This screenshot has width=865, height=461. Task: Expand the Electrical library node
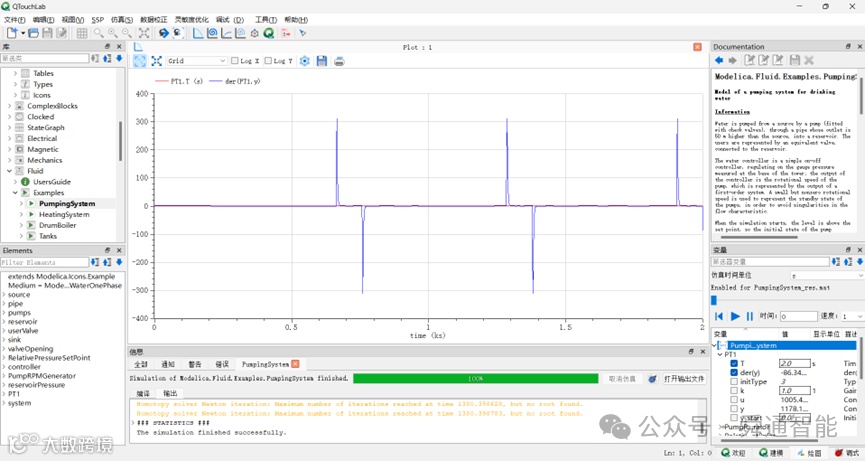click(x=9, y=138)
